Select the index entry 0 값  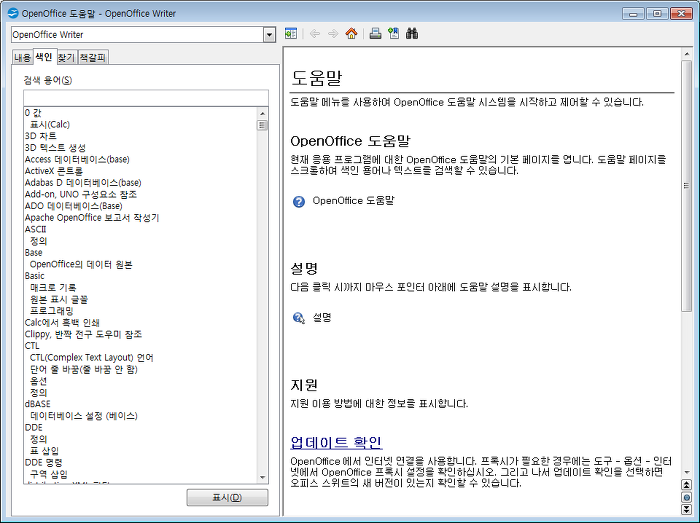(x=33, y=113)
